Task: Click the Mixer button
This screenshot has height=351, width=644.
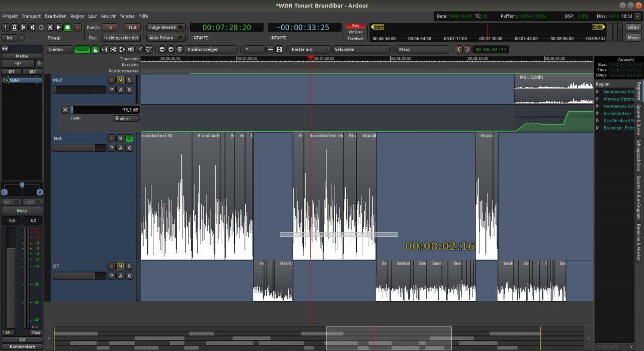Action: 633,38
